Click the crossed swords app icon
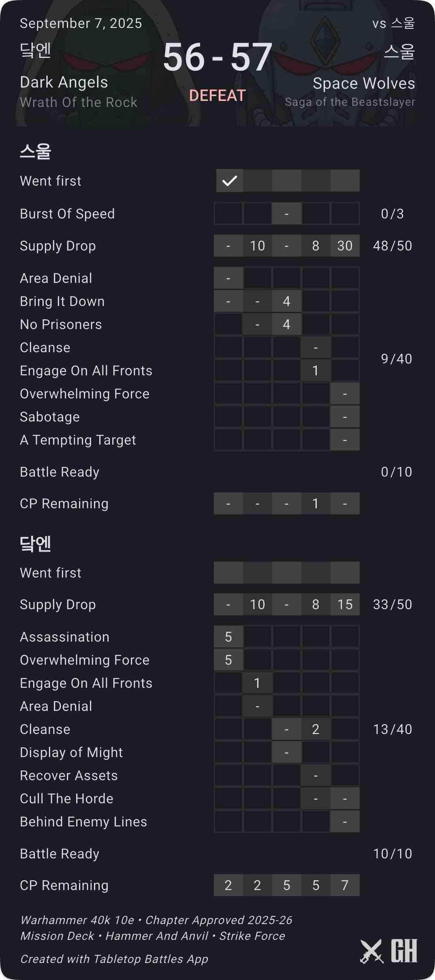Image resolution: width=435 pixels, height=980 pixels. click(371, 951)
